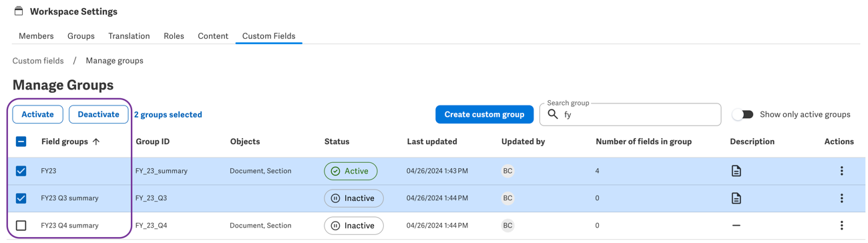This screenshot has width=868, height=243.
Task: Click the Updated by column header
Action: 523,142
